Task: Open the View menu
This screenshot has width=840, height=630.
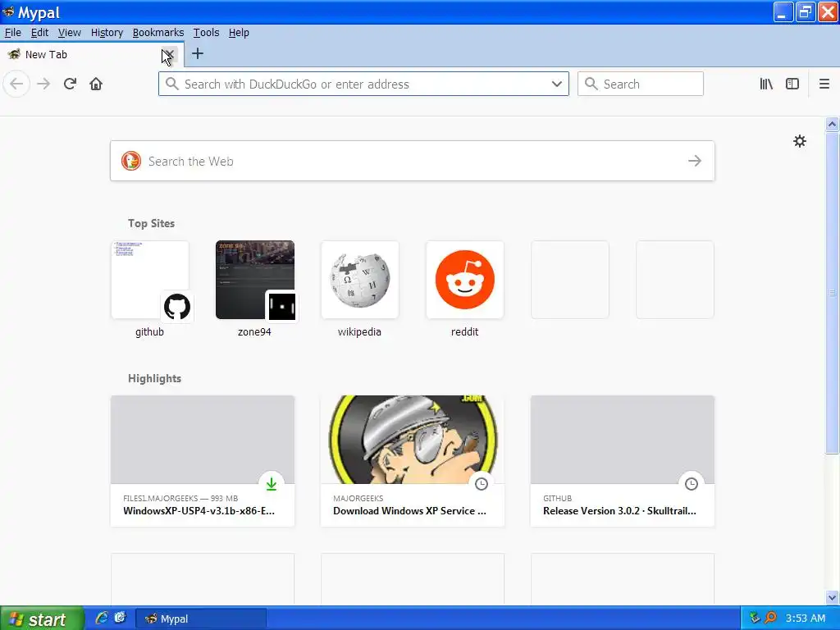Action: tap(69, 33)
